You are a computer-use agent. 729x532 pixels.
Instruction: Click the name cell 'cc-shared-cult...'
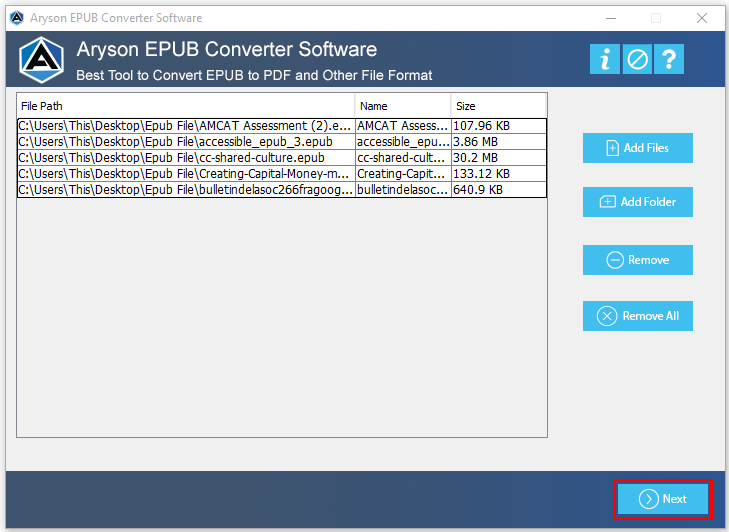click(403, 158)
